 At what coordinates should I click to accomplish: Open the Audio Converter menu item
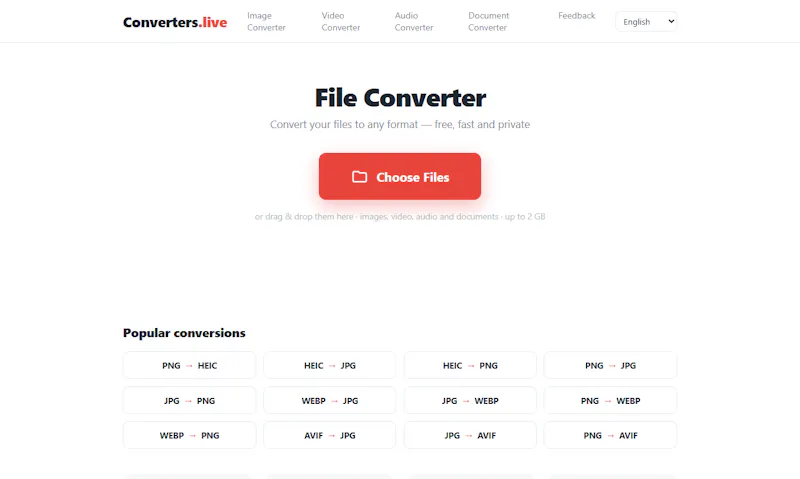click(414, 21)
